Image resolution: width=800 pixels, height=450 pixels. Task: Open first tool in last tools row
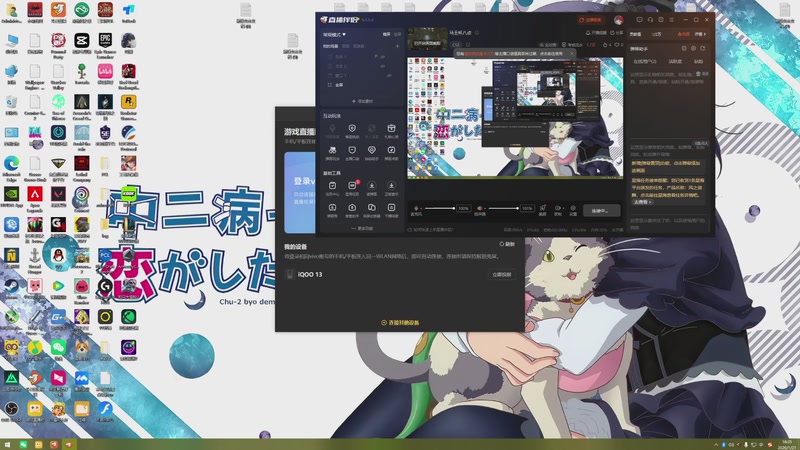coord(332,210)
